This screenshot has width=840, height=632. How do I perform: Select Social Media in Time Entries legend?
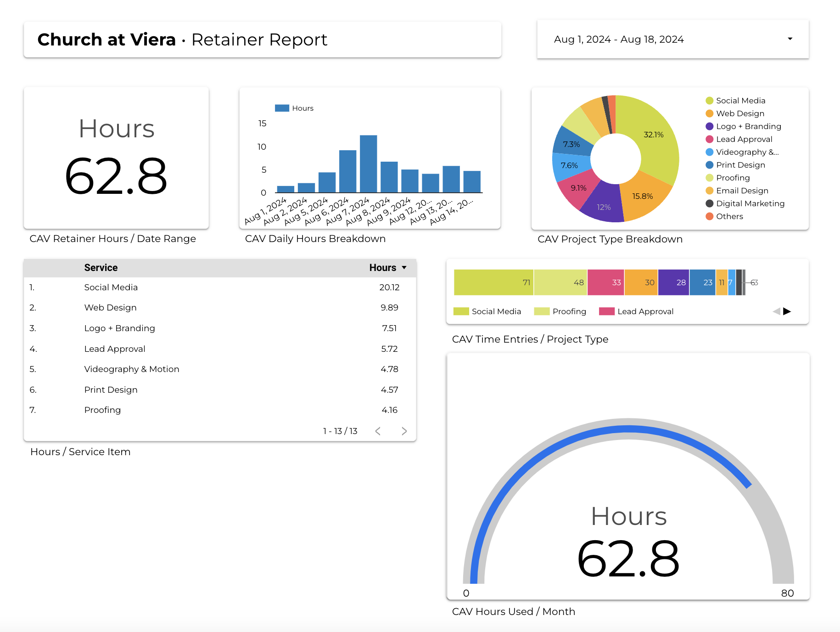click(x=487, y=311)
